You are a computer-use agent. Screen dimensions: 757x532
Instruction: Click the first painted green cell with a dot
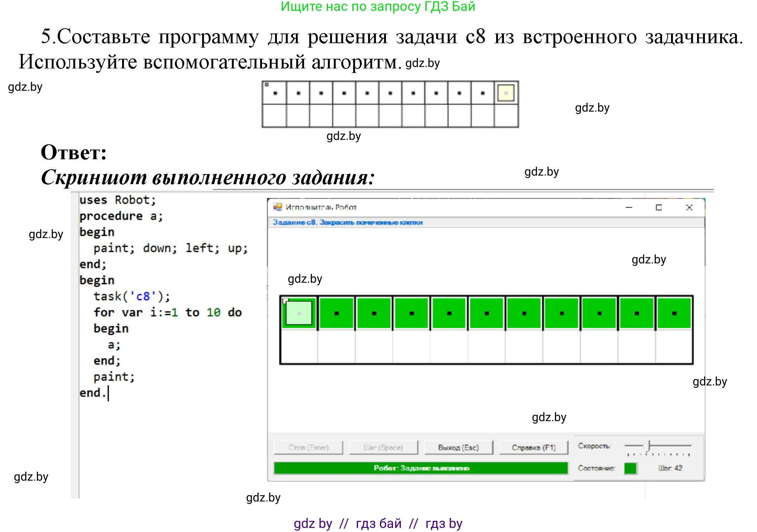pos(336,313)
